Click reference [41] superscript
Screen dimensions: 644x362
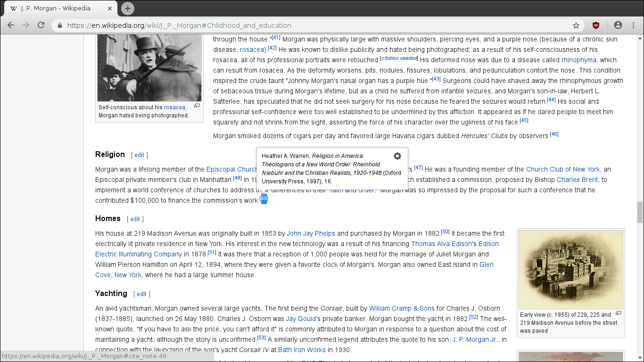tap(276, 37)
